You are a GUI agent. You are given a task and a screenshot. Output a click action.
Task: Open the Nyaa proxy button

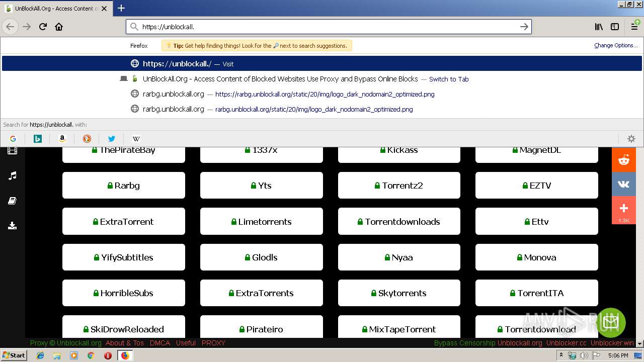click(x=399, y=257)
